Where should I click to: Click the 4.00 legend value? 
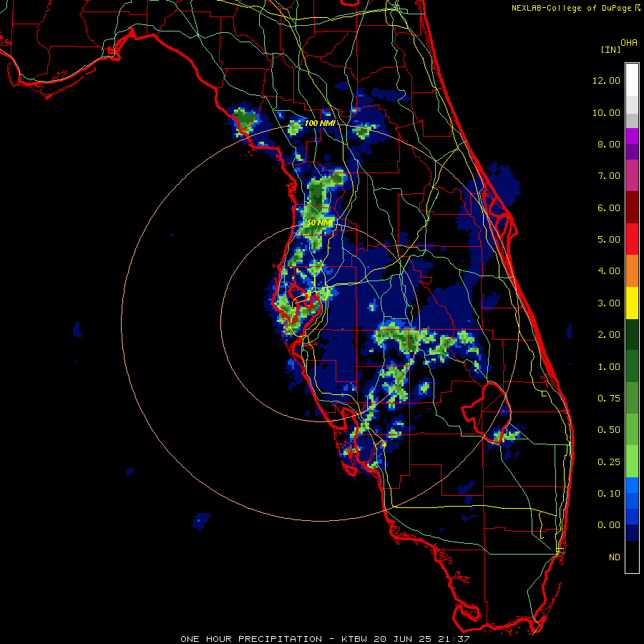pos(609,271)
